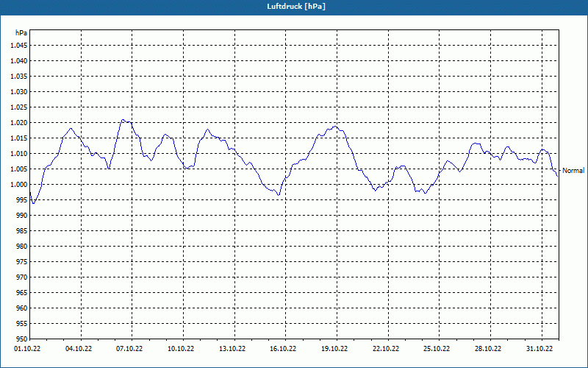The image size is (588, 368).
Task: Click the 19.10.22 date label
Action: [334, 349]
